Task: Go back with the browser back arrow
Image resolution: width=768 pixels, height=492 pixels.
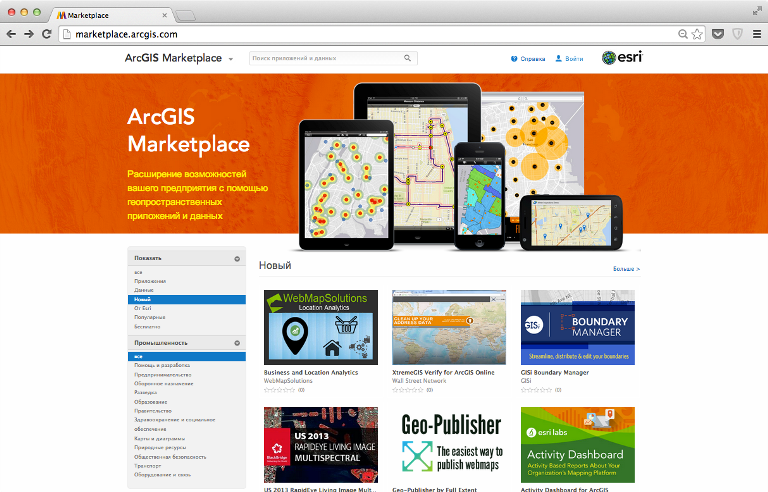Action: pos(11,34)
